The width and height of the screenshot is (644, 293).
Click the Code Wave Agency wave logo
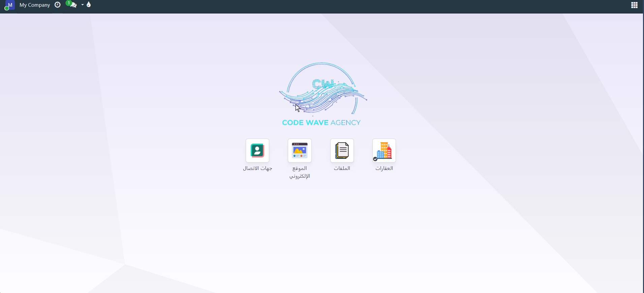323,89
